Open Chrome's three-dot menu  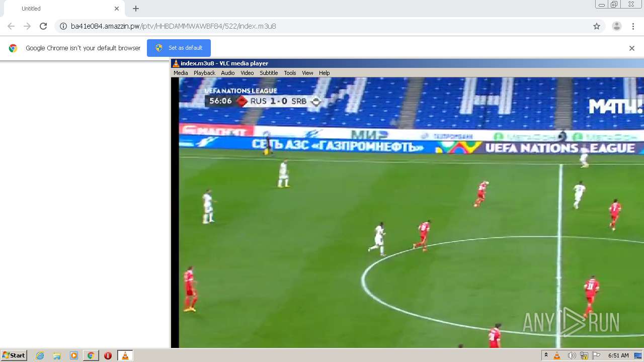tap(633, 26)
